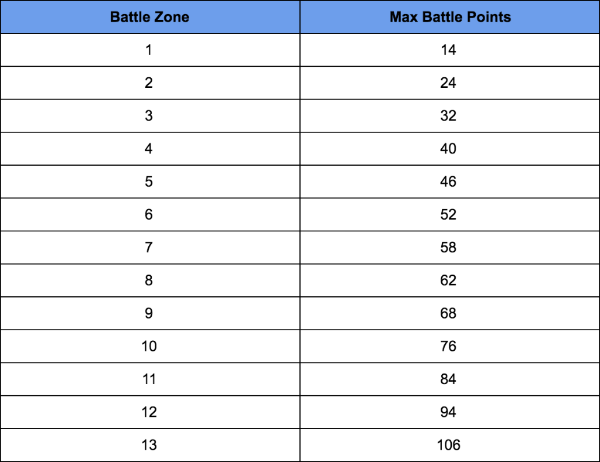The image size is (600, 462).
Task: Select the cell showing 68 points
Action: coord(450,313)
